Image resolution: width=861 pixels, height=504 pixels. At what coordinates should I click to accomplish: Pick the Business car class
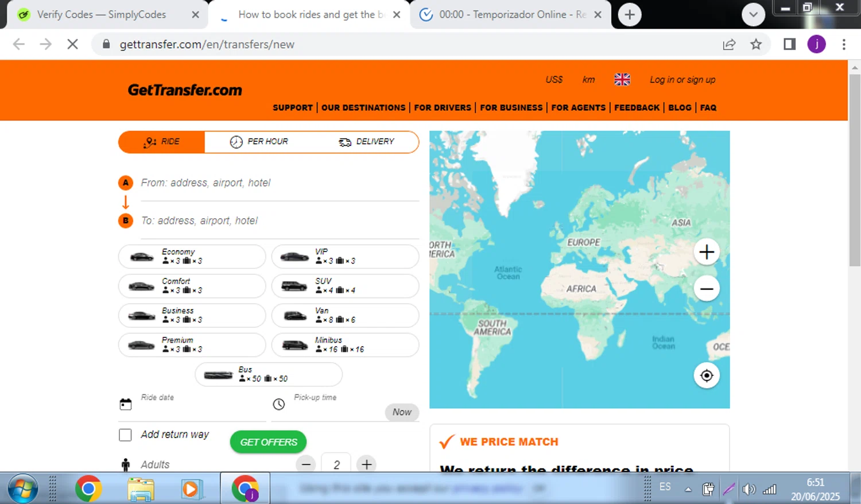192,315
